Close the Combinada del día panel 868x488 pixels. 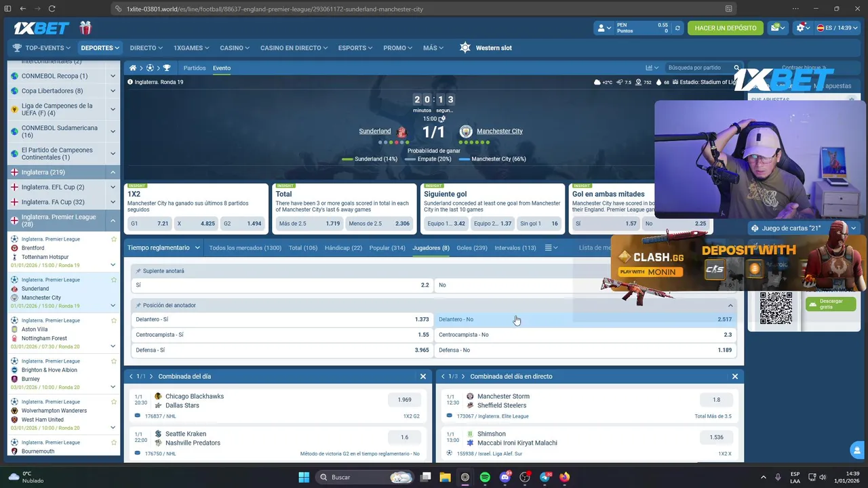point(423,377)
